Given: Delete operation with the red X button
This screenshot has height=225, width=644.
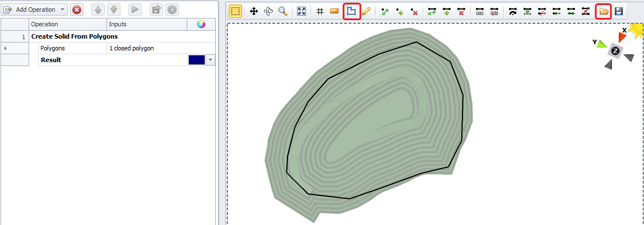Looking at the screenshot, I should (77, 10).
